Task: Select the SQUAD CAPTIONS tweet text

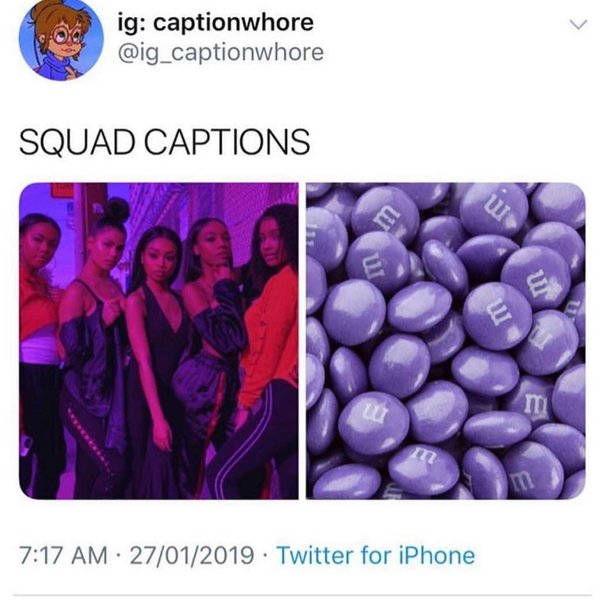Action: click(x=165, y=142)
